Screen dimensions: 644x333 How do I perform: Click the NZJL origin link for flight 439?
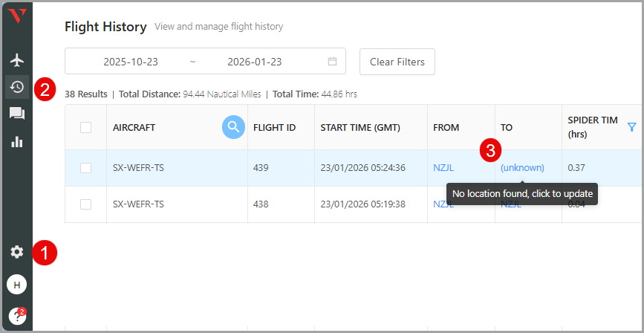[443, 168]
